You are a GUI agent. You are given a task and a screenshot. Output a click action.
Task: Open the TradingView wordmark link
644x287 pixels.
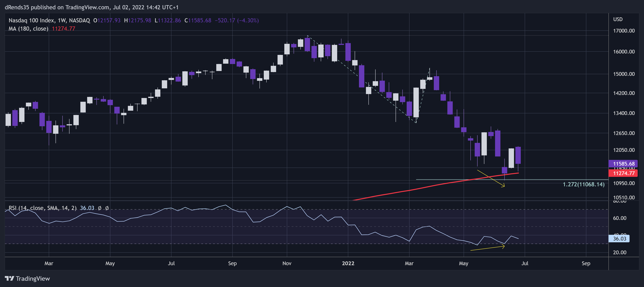[x=33, y=278]
